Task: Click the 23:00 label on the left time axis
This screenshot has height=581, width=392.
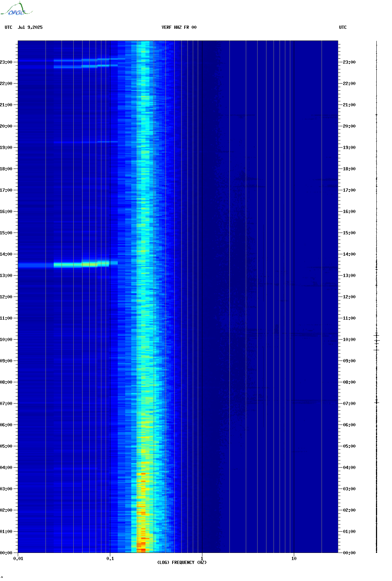Action: point(6,62)
